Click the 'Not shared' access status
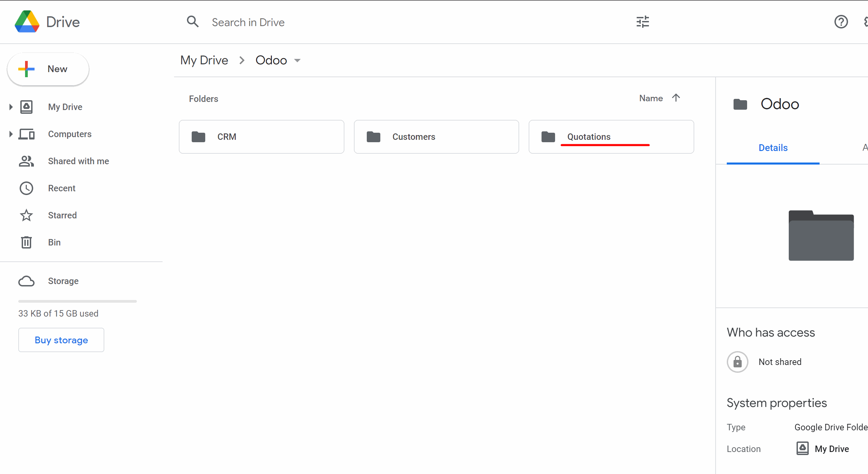The height and width of the screenshot is (474, 868). [x=780, y=362]
